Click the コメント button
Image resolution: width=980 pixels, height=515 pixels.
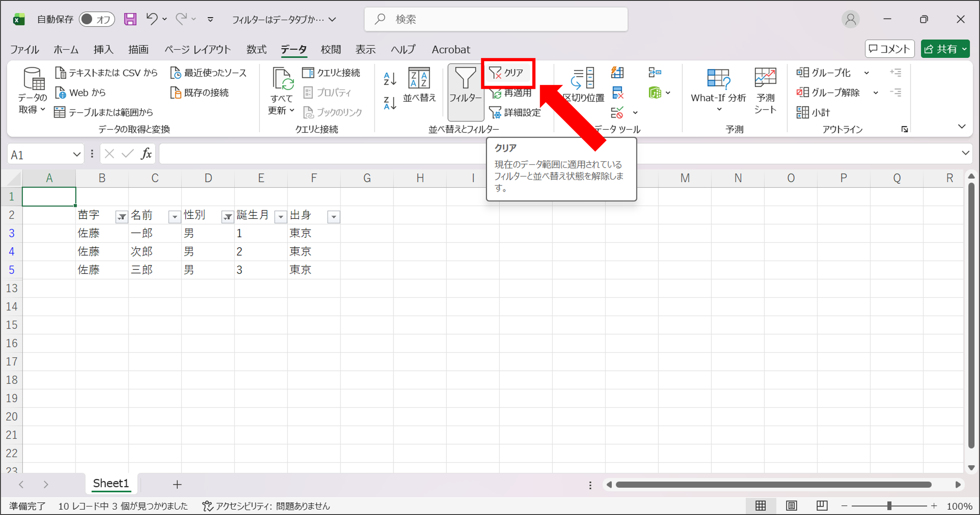pos(889,49)
